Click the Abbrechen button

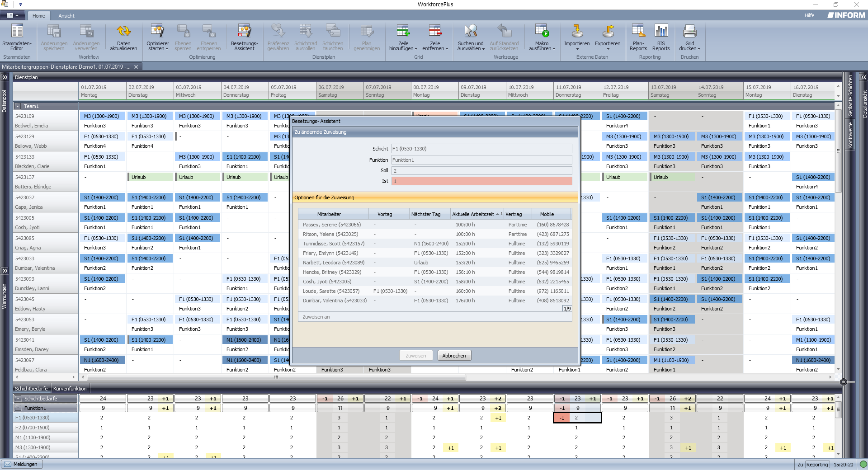[x=454, y=356]
